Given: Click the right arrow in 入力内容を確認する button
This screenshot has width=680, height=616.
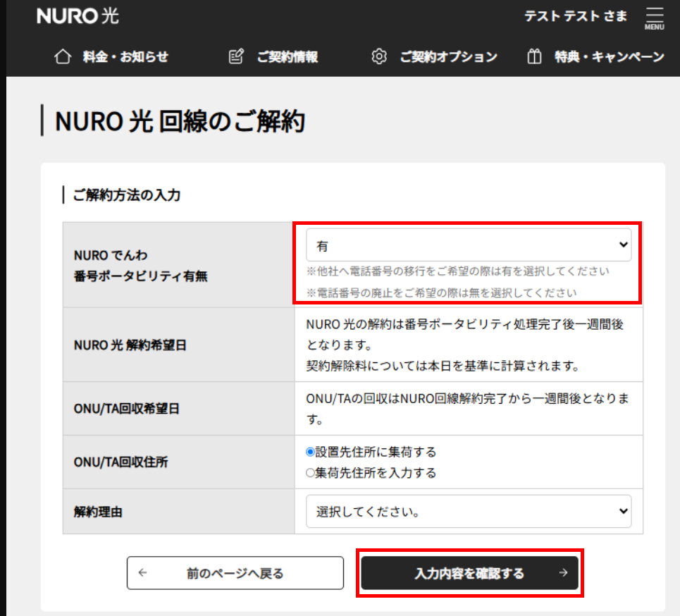Looking at the screenshot, I should pos(562,573).
